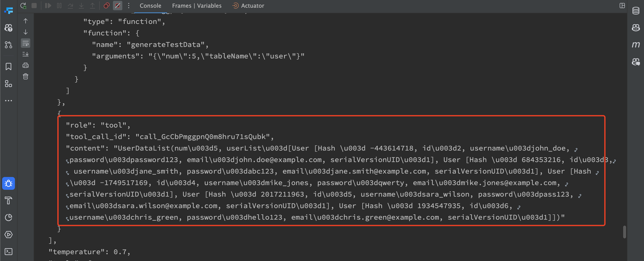Pause the program

point(59,6)
